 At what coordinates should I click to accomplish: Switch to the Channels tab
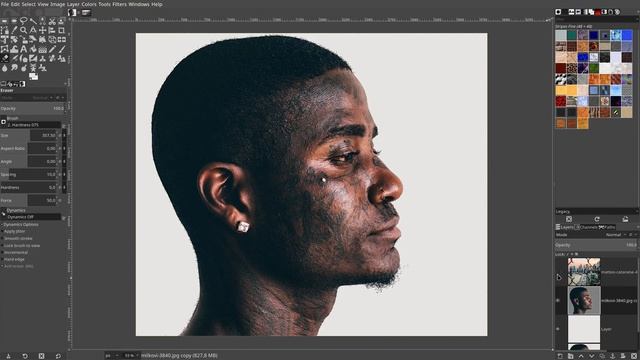[x=586, y=227]
